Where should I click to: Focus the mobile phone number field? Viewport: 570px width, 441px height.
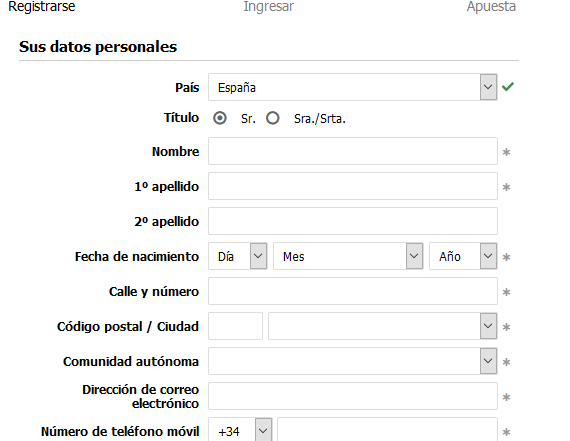coord(387,431)
